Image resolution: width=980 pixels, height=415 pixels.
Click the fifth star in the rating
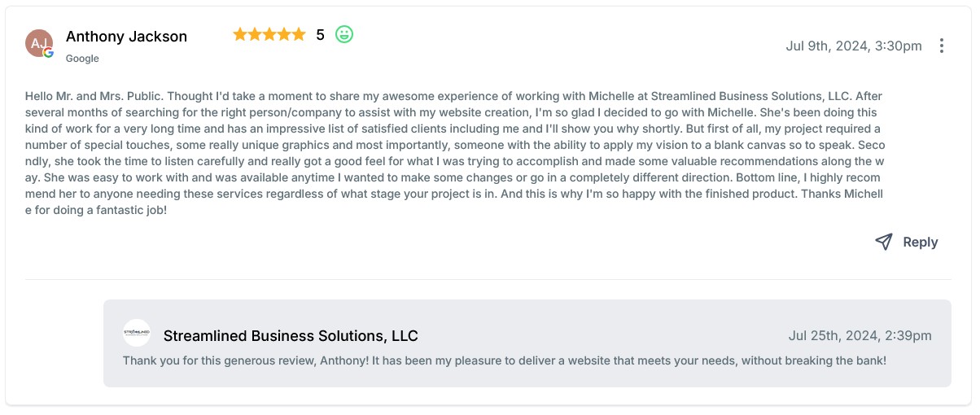coord(299,34)
